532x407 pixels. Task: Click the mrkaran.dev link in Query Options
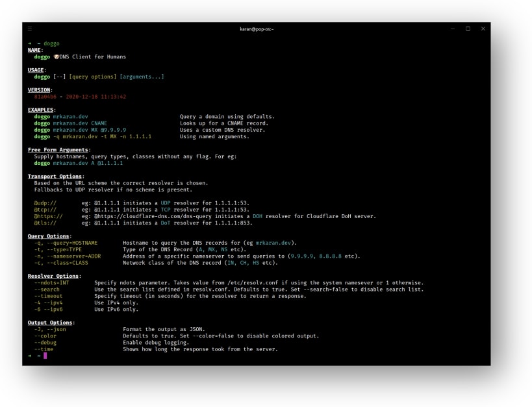[273, 243]
